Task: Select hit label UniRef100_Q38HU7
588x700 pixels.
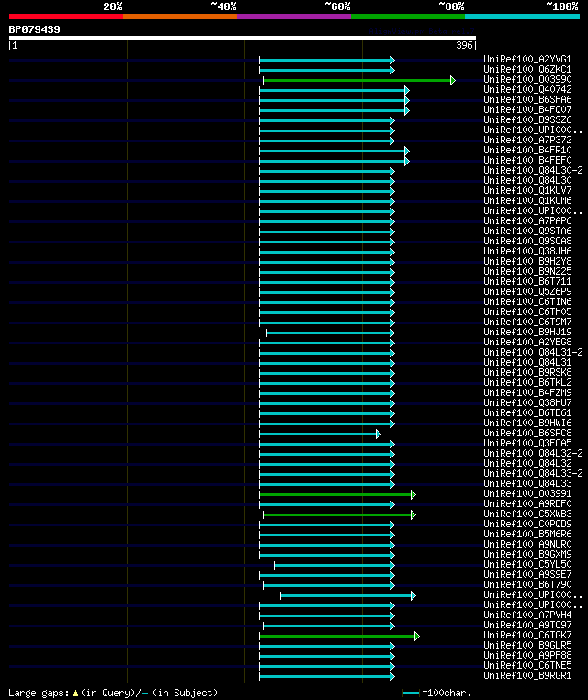Action: point(527,402)
